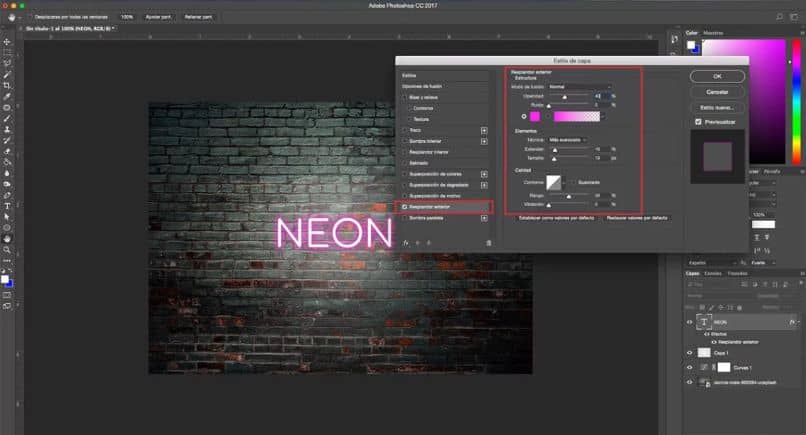Select the document tab Sin título-1

click(x=70, y=29)
